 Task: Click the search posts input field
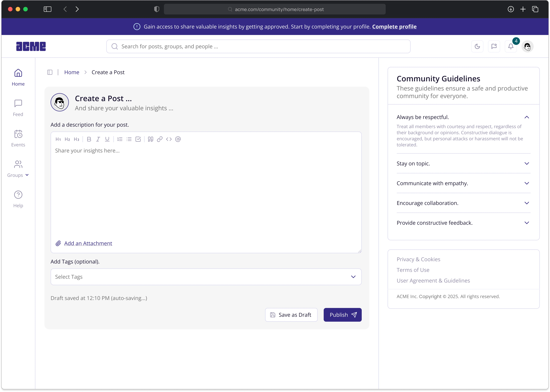coord(258,46)
